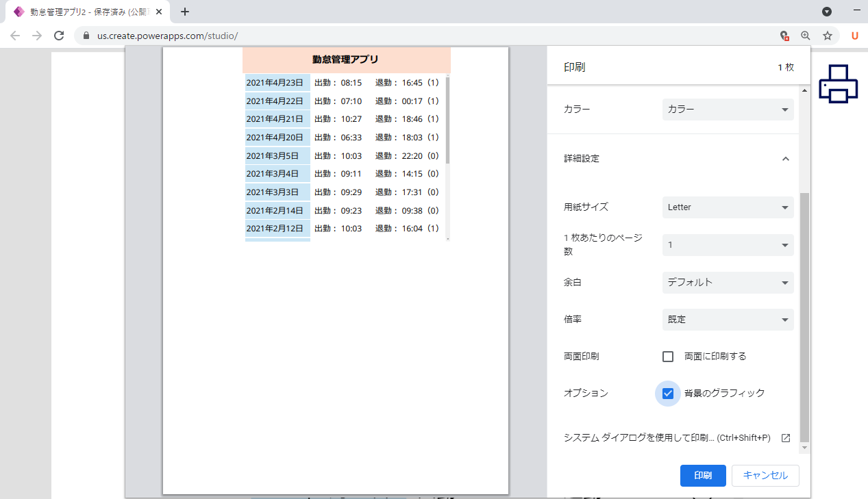Click the 2021年3月3日 date cell
The height and width of the screenshot is (499, 868).
coord(277,192)
